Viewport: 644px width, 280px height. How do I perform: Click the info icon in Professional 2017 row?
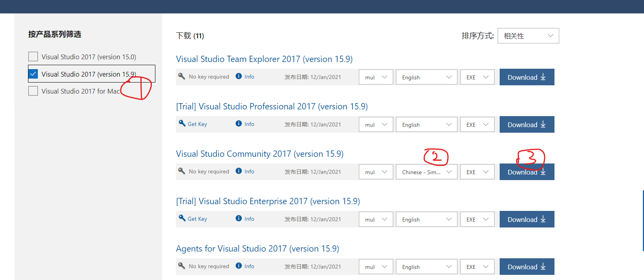click(239, 124)
